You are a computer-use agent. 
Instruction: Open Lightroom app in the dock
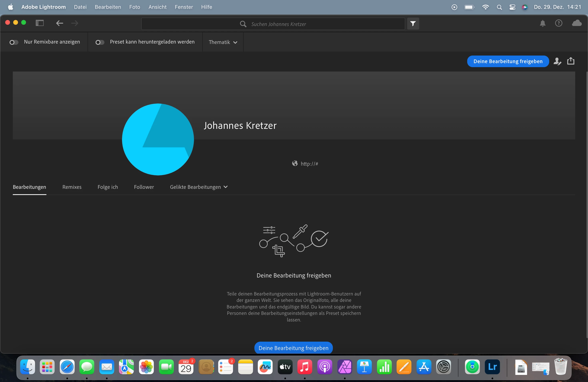[492, 367]
